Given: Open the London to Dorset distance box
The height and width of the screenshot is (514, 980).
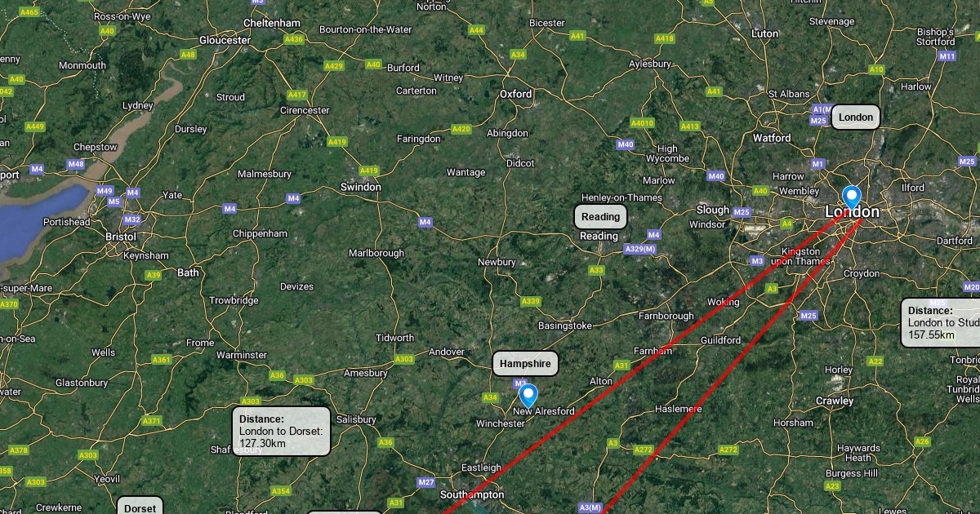Looking at the screenshot, I should tap(282, 431).
